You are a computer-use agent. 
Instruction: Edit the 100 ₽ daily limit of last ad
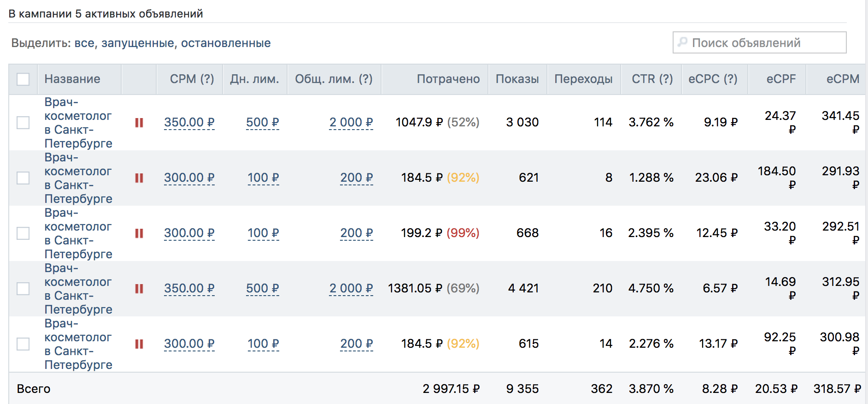(263, 344)
